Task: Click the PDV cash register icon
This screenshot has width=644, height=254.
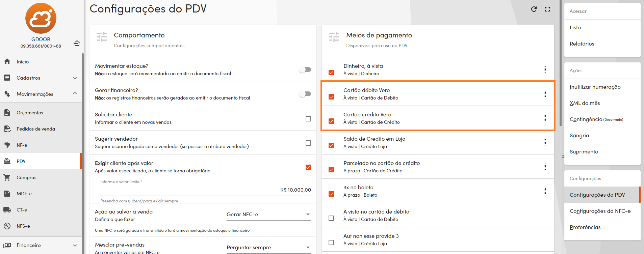Action: click(x=7, y=161)
